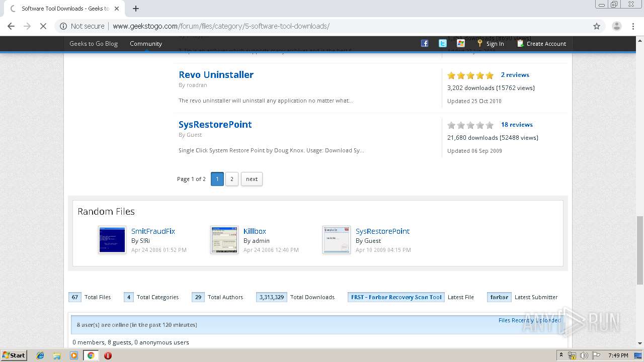Open SmitFraudFix thumbnail in Random Files
Screen dimensions: 644x362
coord(112,240)
